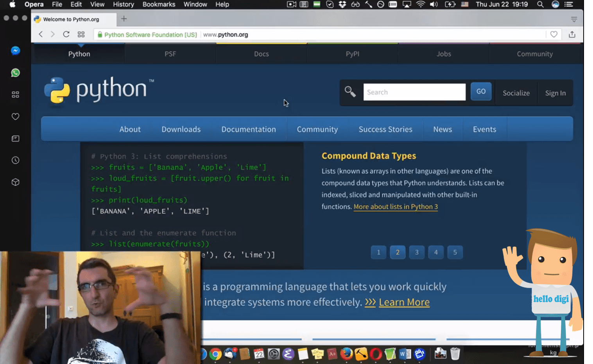Click the GO search button
Screen dimensions: 593x364
click(x=481, y=91)
